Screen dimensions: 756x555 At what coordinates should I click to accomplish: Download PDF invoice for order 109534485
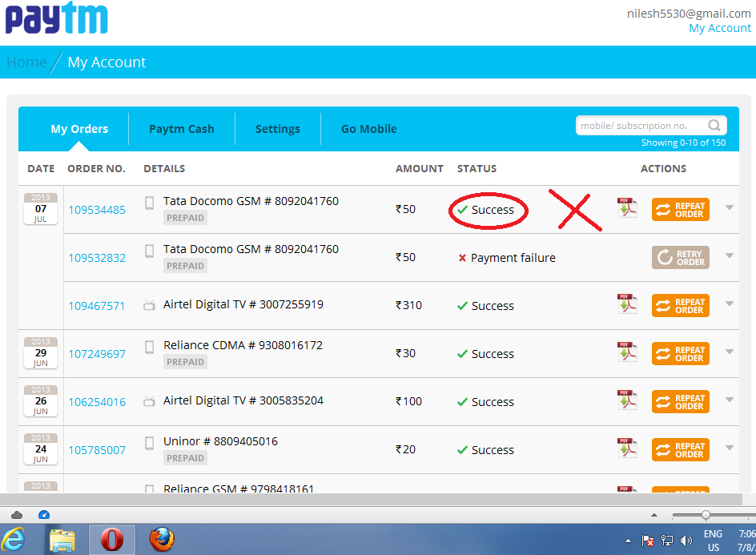click(x=627, y=208)
